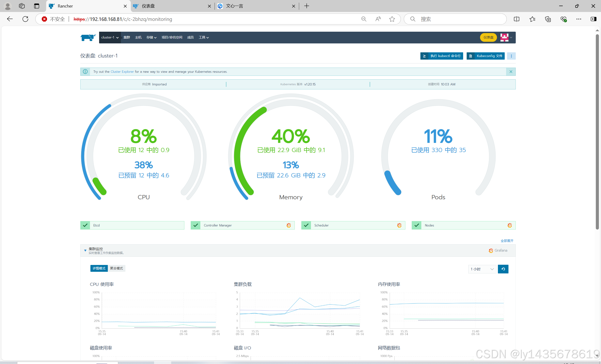601x364 pixels.
Task: Toggle the browser sidebar icon
Action: (593, 19)
